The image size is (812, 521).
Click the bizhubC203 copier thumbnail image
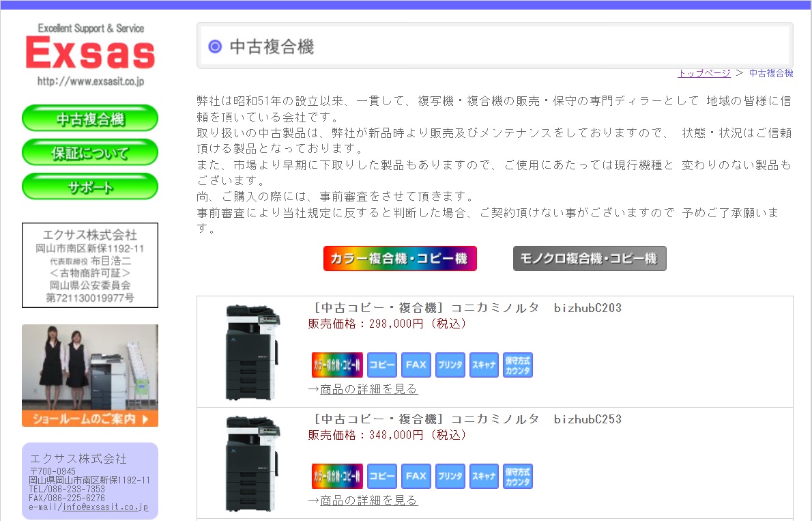click(253, 352)
